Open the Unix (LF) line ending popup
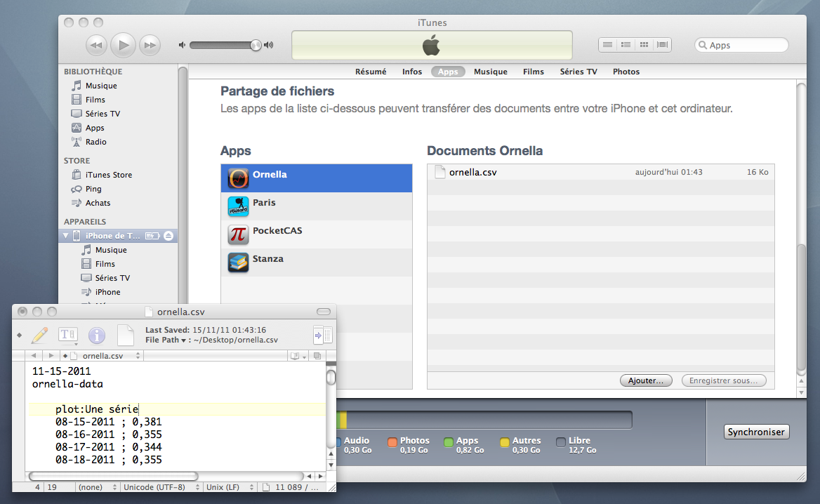This screenshot has height=504, width=820. pyautogui.click(x=230, y=487)
